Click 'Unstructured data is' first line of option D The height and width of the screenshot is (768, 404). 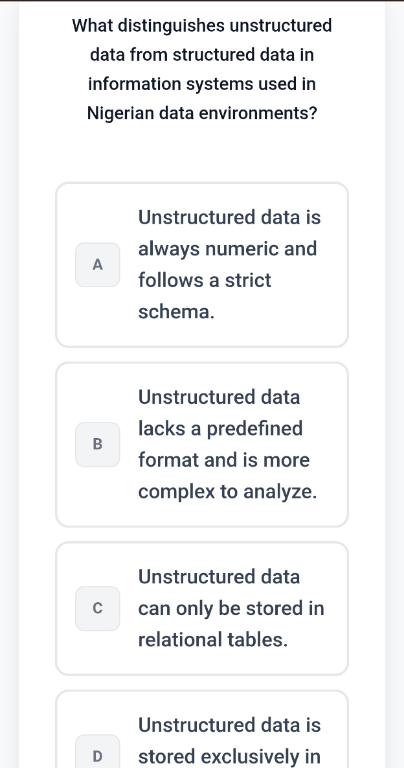tap(230, 725)
